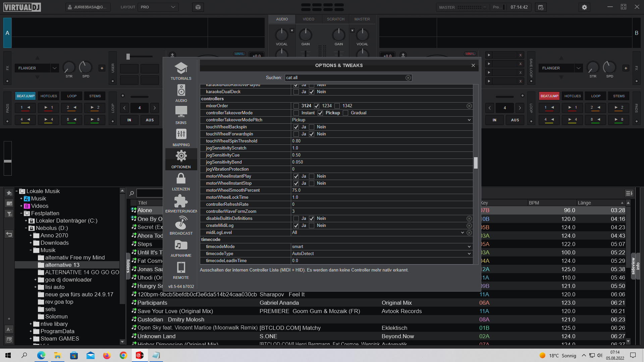Open the timecodeMode dropdown

(x=382, y=247)
